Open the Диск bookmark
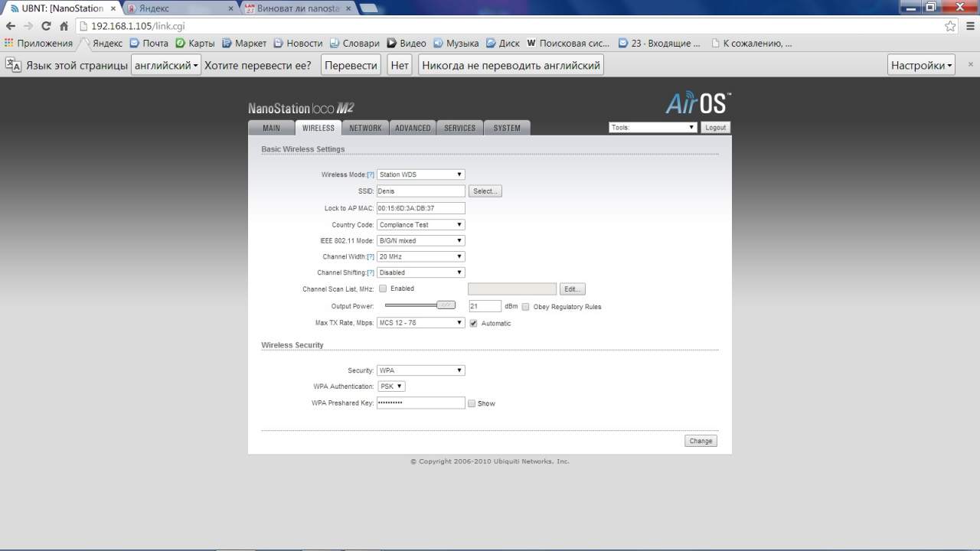Screen dimensions: 980x551 503,44
